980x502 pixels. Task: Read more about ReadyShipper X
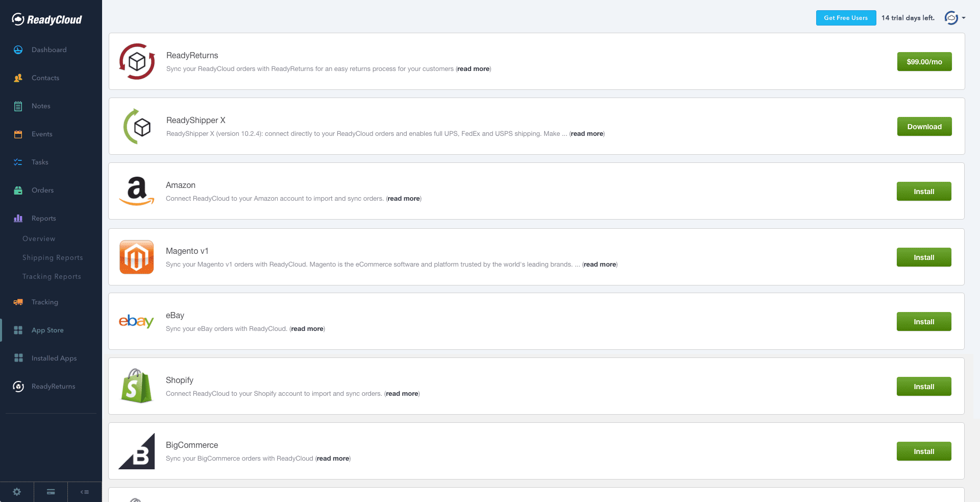(x=587, y=134)
